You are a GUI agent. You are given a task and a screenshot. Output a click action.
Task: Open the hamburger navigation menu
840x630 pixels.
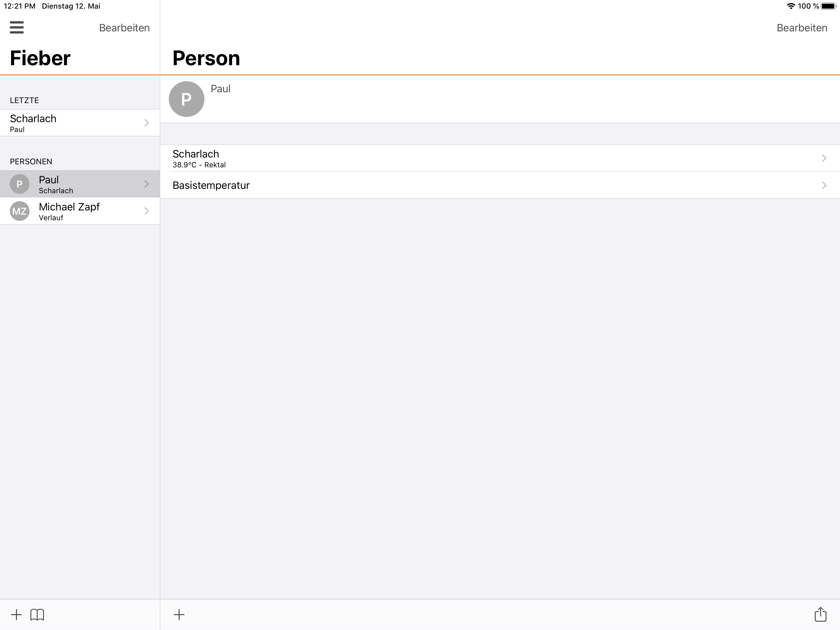pyautogui.click(x=17, y=28)
